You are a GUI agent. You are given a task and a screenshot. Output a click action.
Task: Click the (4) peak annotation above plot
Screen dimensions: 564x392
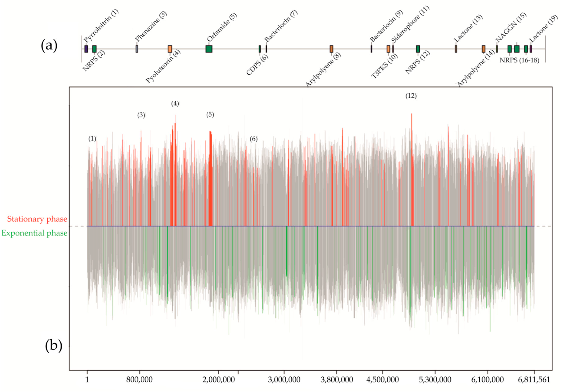click(175, 104)
